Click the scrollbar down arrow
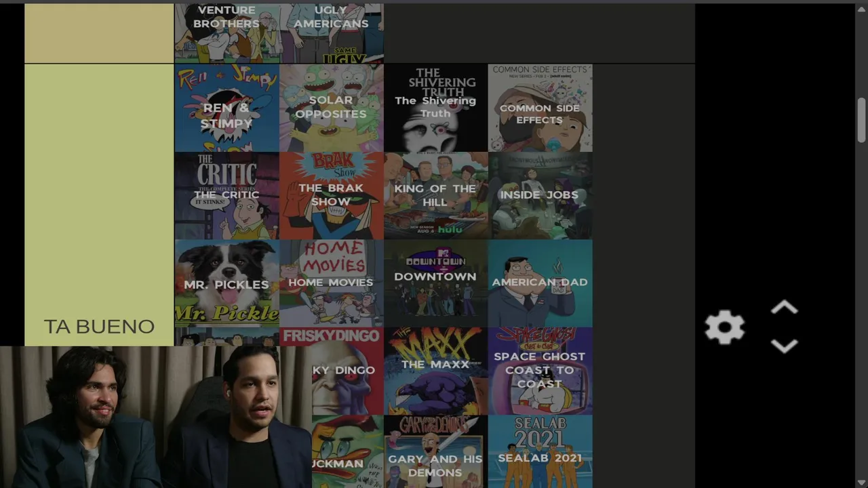 861,482
